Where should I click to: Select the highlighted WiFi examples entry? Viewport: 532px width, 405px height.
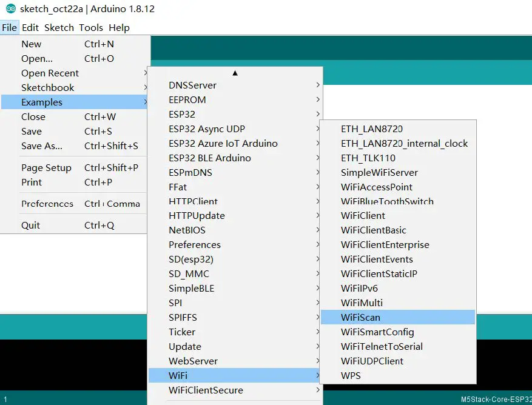pos(235,375)
